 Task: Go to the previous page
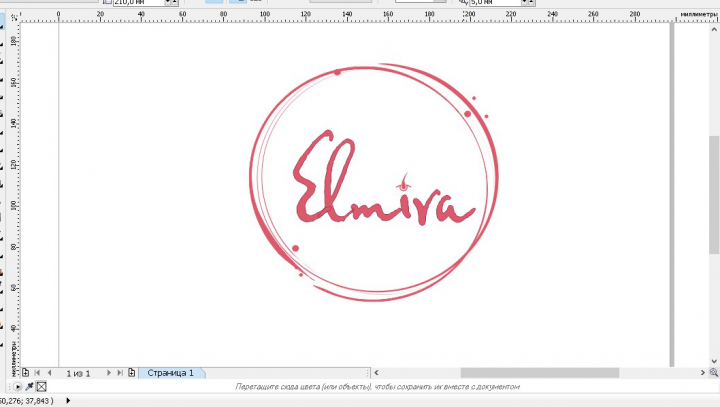[x=49, y=373]
